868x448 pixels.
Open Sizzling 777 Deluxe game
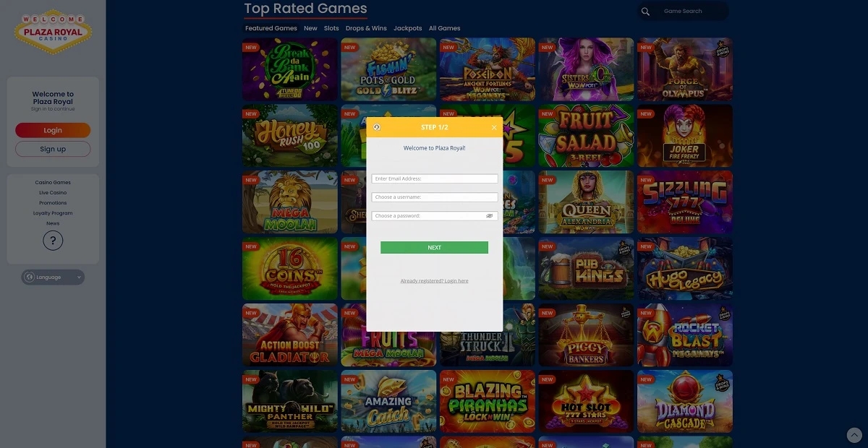685,202
